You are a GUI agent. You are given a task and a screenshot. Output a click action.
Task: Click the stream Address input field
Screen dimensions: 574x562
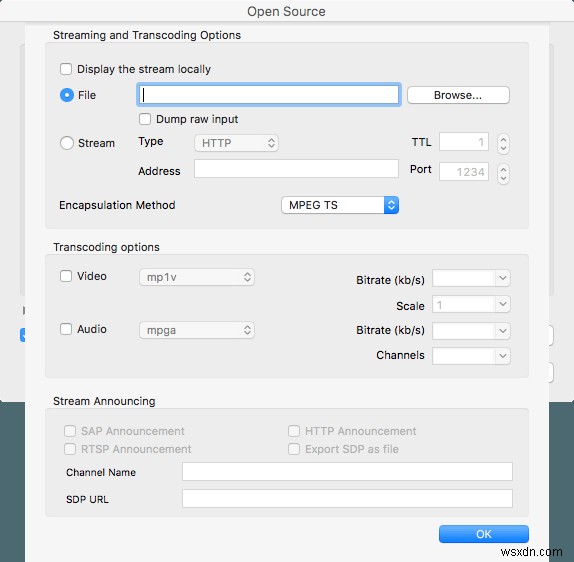coord(296,168)
